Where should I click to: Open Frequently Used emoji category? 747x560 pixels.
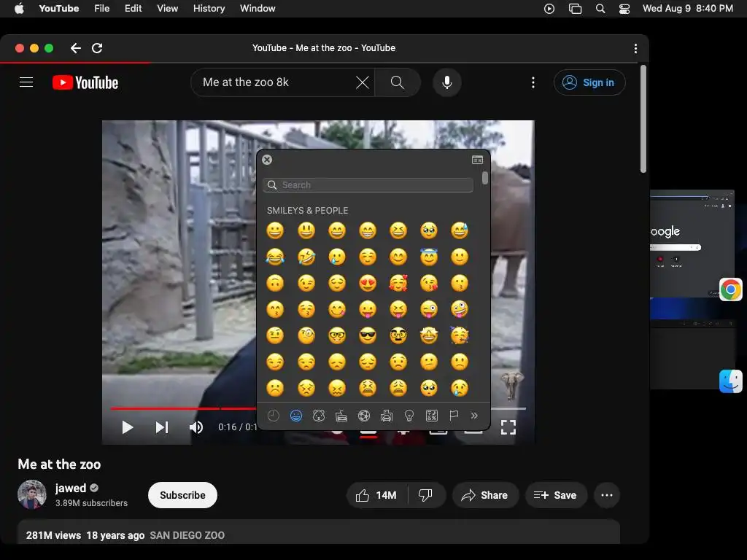pos(274,416)
